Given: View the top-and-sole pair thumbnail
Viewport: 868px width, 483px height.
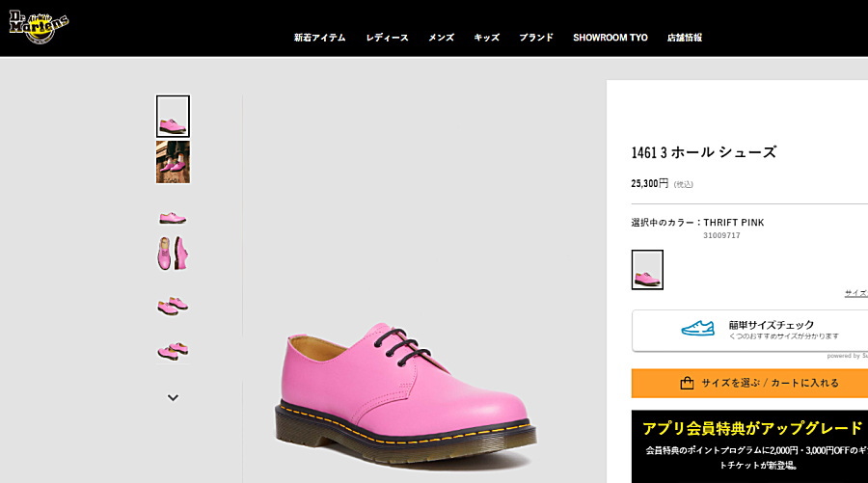Looking at the screenshot, I should pos(173,254).
